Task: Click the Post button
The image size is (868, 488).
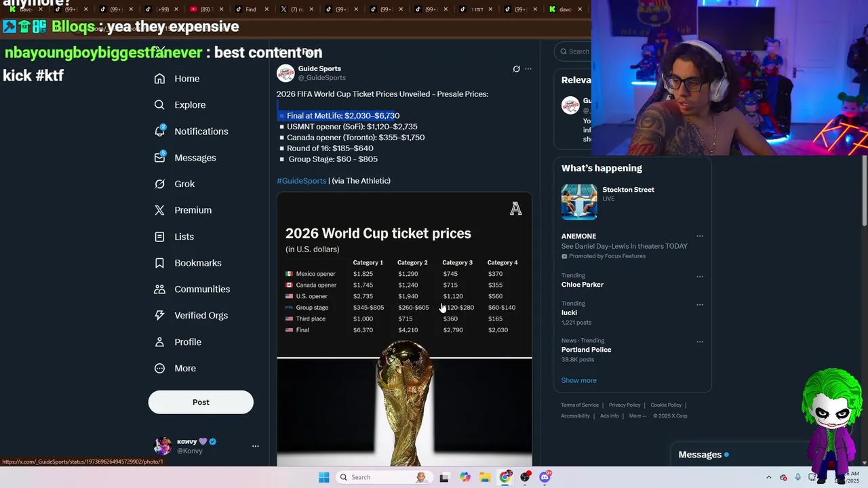Action: pos(201,402)
